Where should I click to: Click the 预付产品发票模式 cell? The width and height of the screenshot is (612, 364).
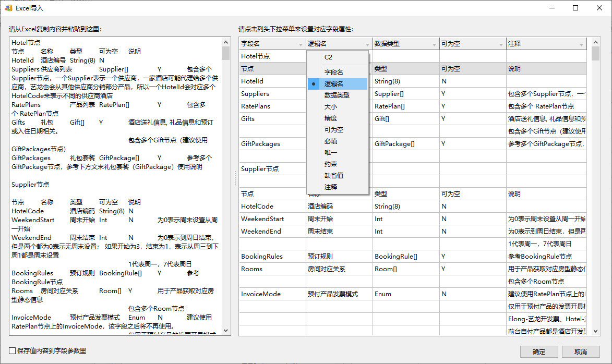(x=339, y=294)
